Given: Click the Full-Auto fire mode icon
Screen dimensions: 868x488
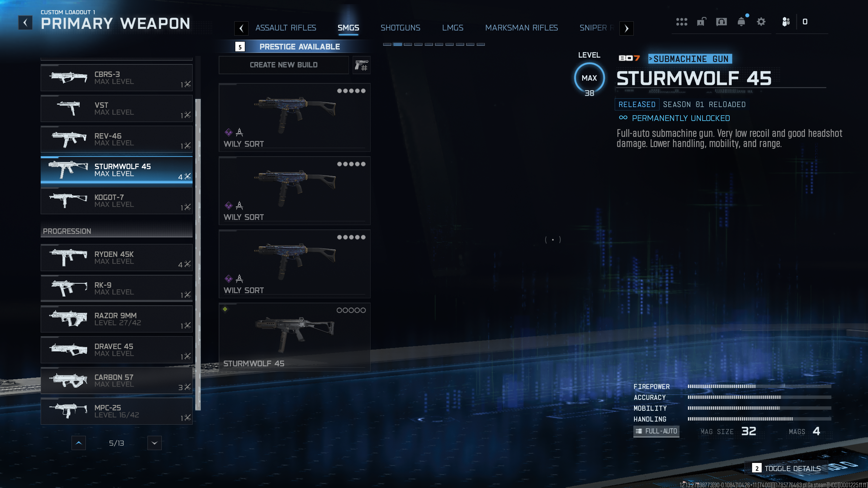Looking at the screenshot, I should click(x=639, y=431).
